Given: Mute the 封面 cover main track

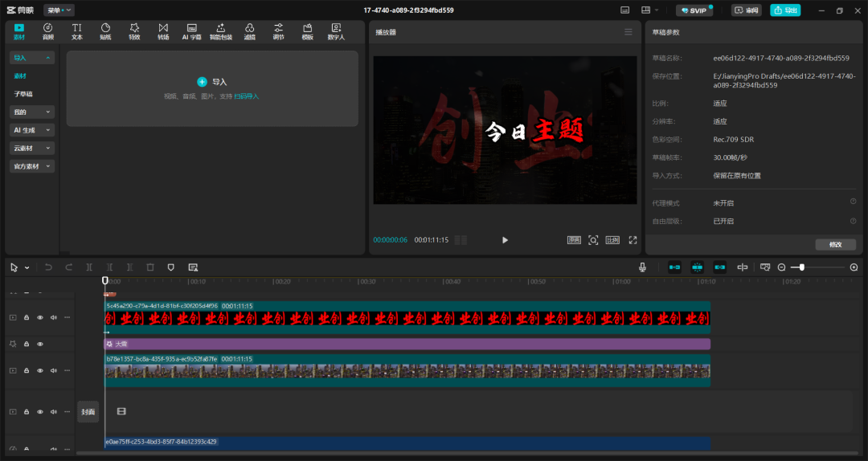Looking at the screenshot, I should [54, 412].
